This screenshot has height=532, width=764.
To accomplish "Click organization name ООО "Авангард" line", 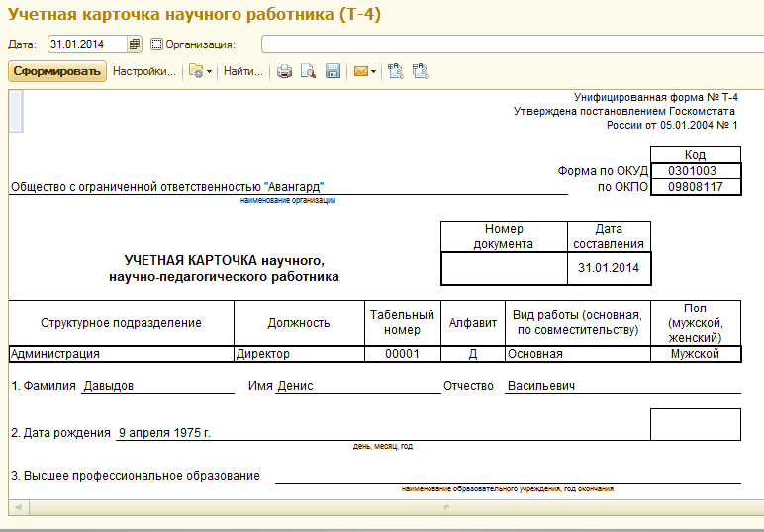I will click(x=167, y=187).
